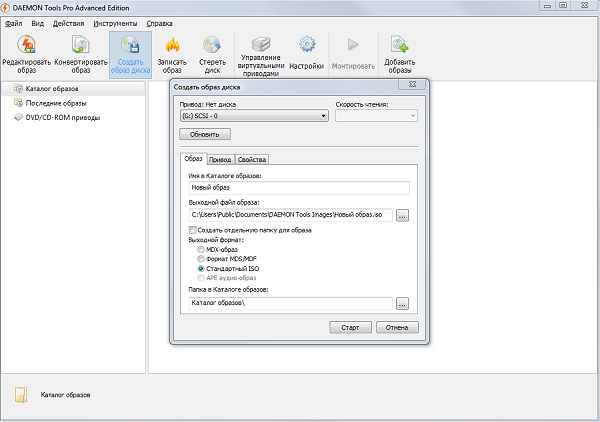This screenshot has width=600, height=422.
Task: Click the Редактировать образ toolbar icon
Action: click(x=27, y=46)
